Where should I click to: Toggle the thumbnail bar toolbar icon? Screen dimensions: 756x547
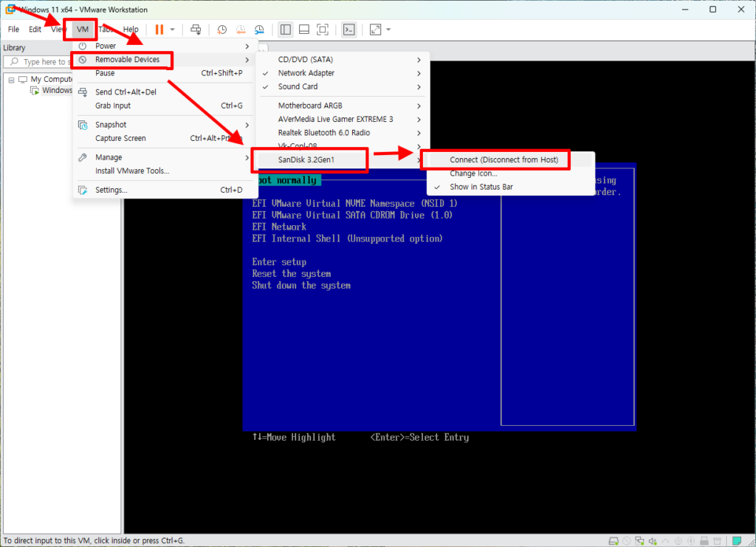304,30
